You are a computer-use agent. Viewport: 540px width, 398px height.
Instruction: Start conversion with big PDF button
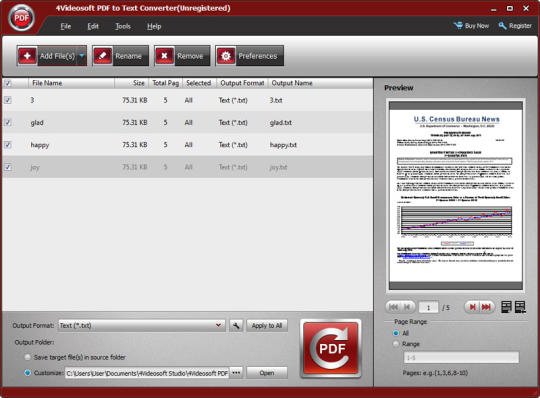click(x=331, y=348)
